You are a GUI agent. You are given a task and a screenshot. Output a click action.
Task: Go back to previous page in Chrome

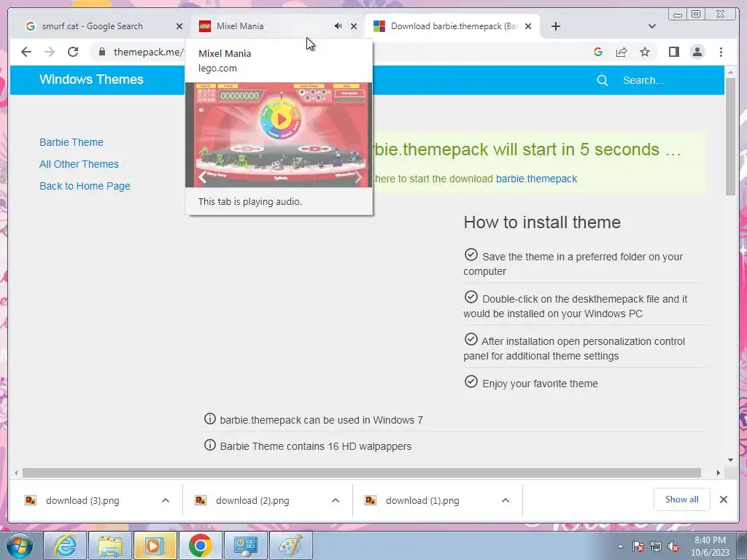(x=26, y=52)
